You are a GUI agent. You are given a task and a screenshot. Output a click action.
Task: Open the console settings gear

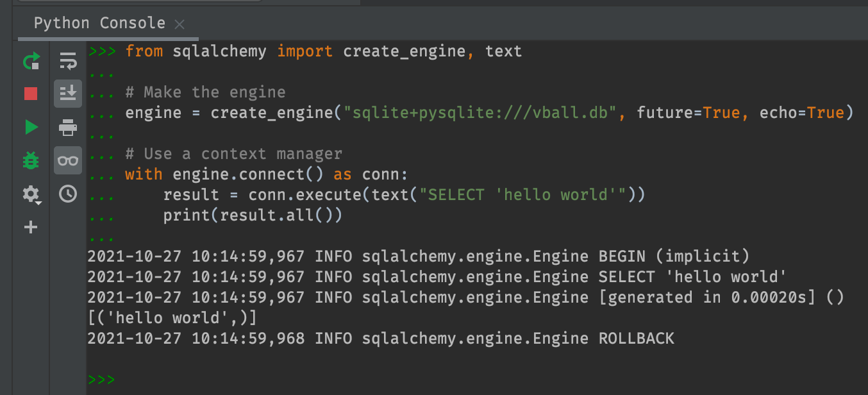(x=29, y=194)
